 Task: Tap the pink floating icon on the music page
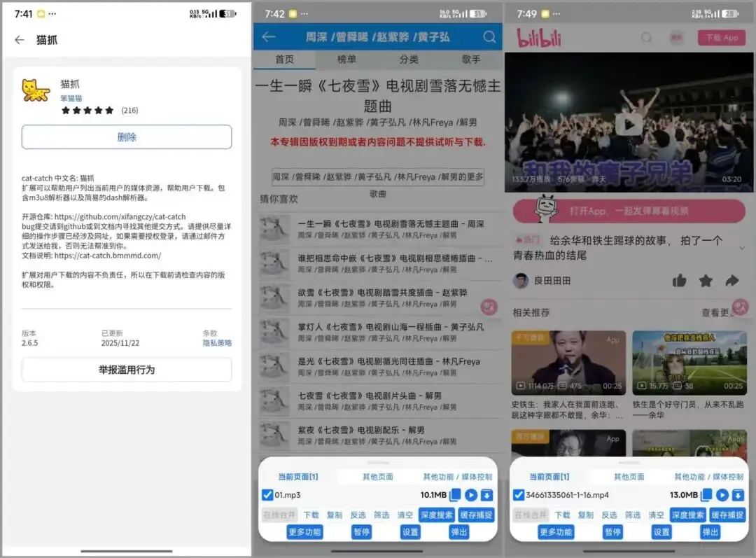(x=489, y=307)
